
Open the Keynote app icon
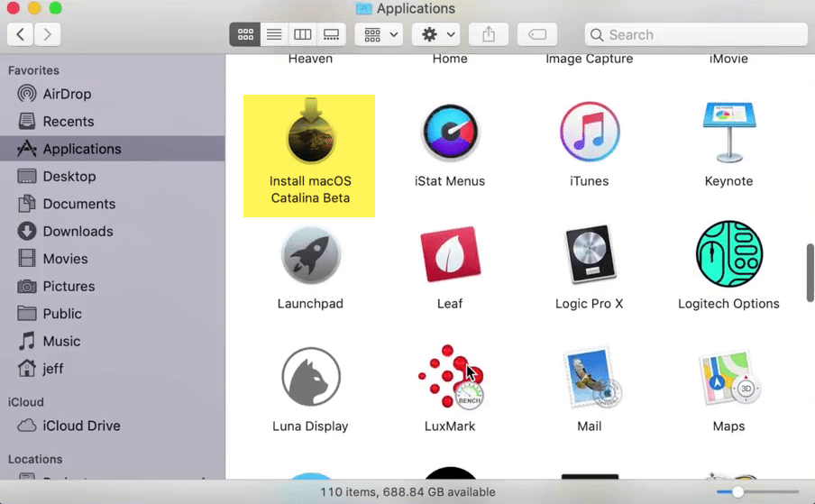pos(728,133)
